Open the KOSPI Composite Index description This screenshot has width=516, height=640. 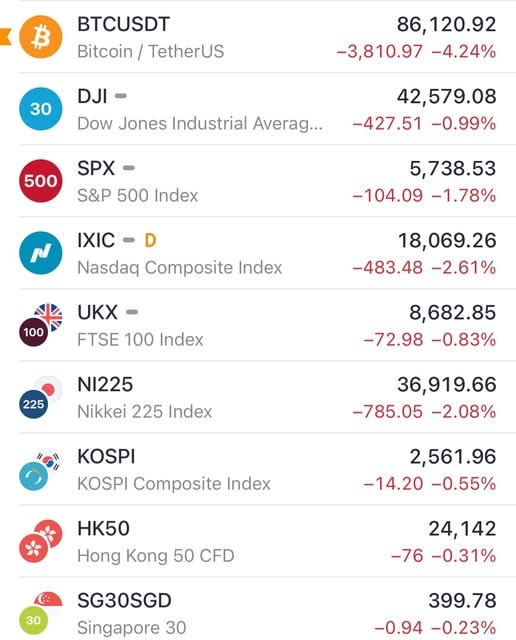(174, 484)
